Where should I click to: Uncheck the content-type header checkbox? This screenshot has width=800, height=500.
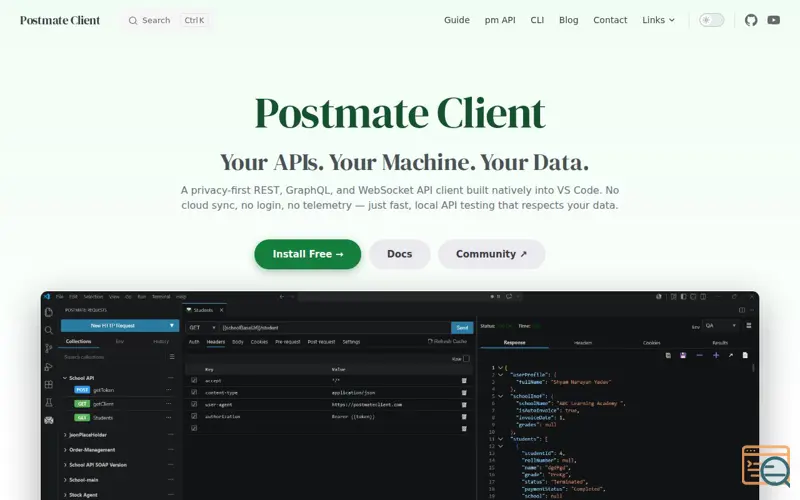pos(194,392)
